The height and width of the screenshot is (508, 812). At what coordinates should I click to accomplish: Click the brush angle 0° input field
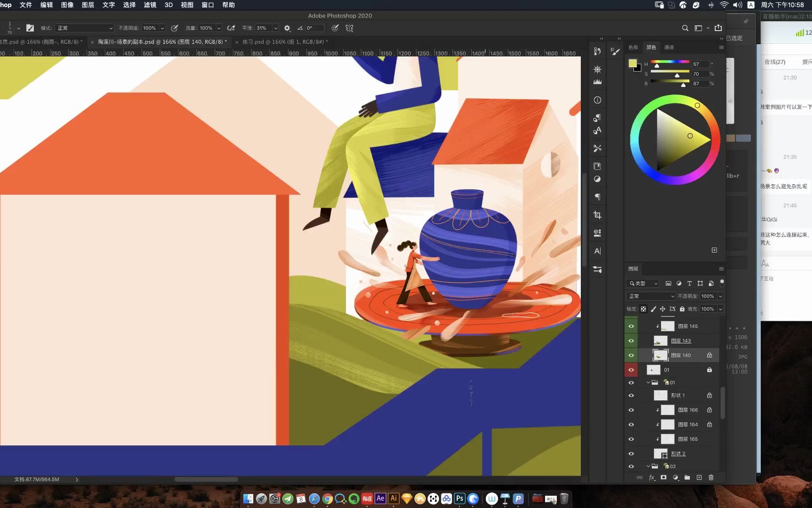314,28
